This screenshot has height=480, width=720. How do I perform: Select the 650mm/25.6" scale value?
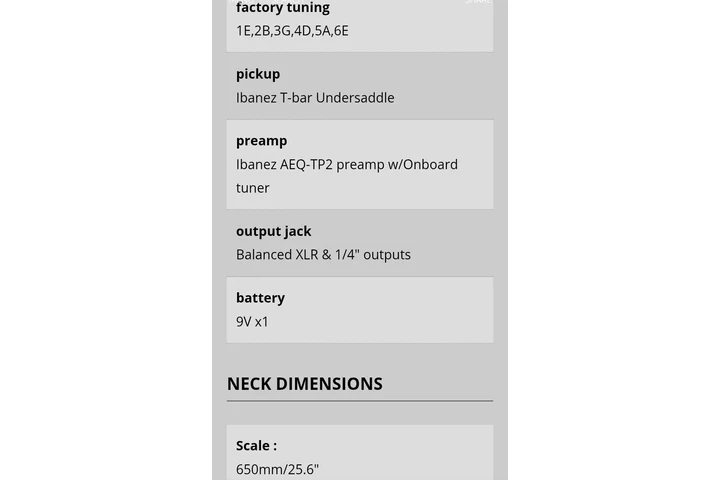tap(277, 469)
